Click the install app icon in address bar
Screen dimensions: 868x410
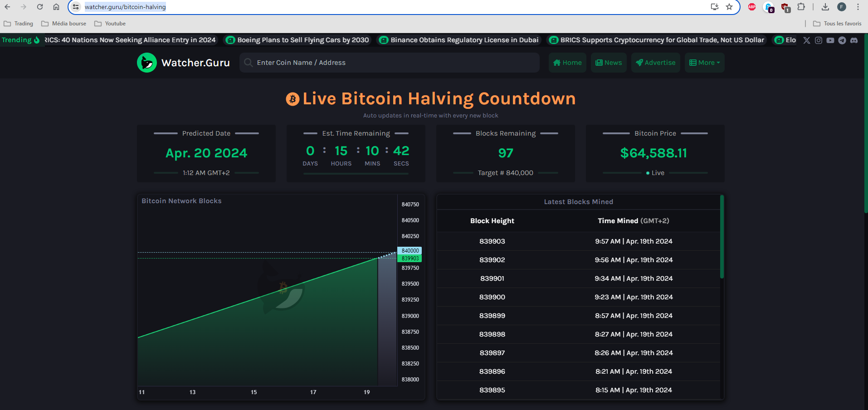point(715,7)
